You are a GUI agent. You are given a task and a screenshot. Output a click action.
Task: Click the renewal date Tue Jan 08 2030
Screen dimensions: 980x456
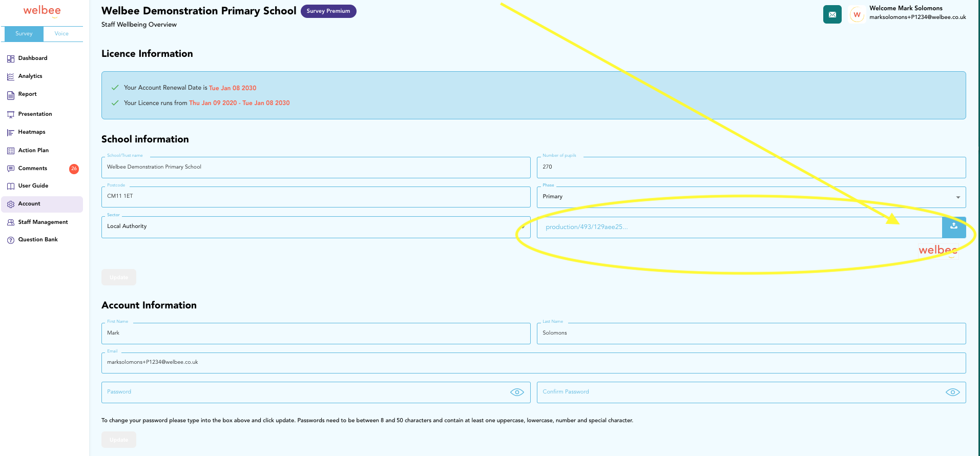[x=233, y=88]
